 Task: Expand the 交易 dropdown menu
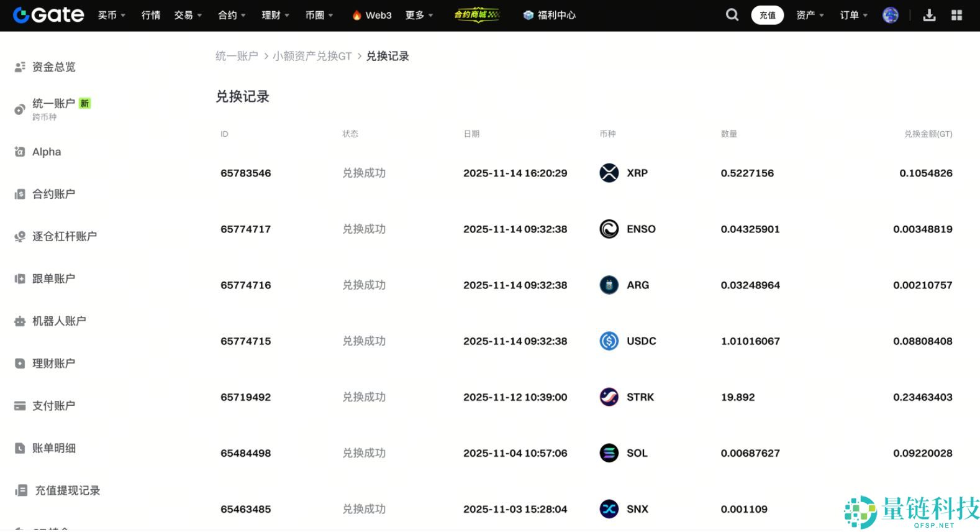coord(188,15)
